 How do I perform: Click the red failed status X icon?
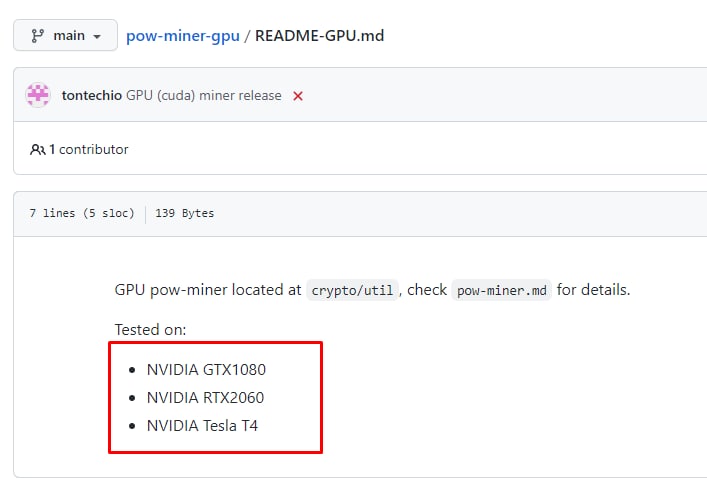tap(298, 96)
